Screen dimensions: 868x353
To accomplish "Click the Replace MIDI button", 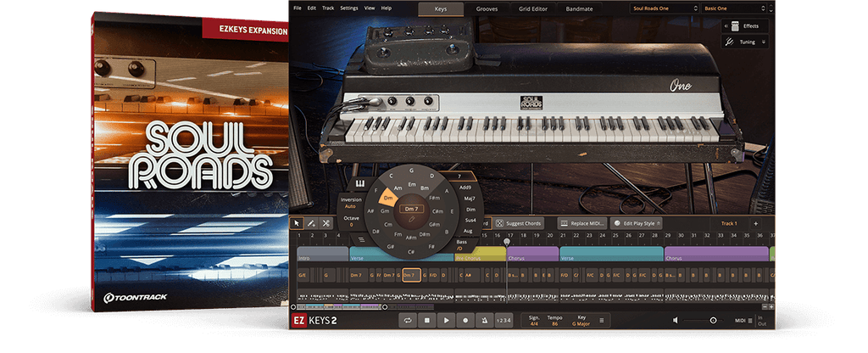I will tap(581, 223).
